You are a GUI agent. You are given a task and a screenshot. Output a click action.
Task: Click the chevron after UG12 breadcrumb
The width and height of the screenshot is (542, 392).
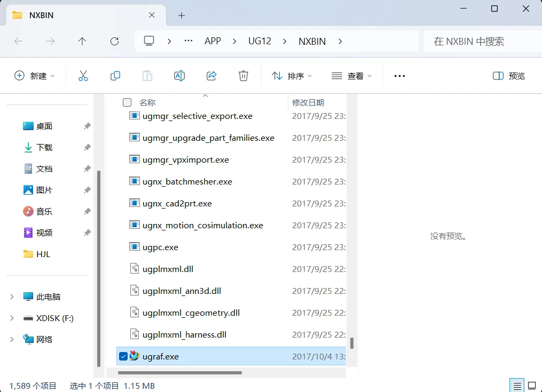(x=285, y=41)
